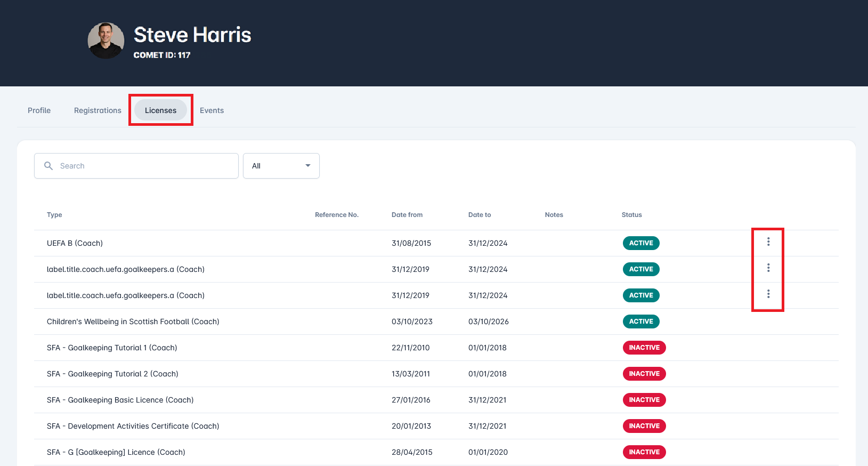Click the Status column header
868x466 pixels.
(631, 215)
